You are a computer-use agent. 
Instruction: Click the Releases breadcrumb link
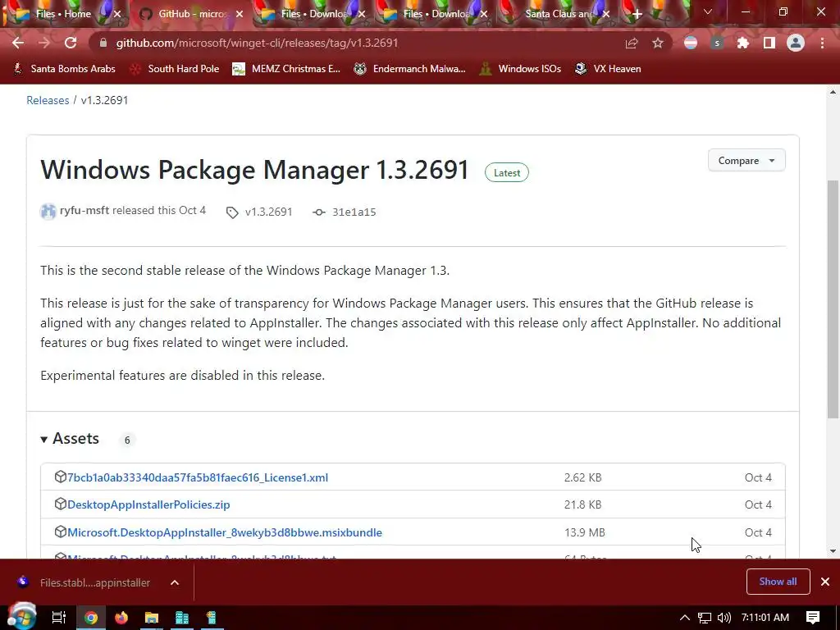48,100
